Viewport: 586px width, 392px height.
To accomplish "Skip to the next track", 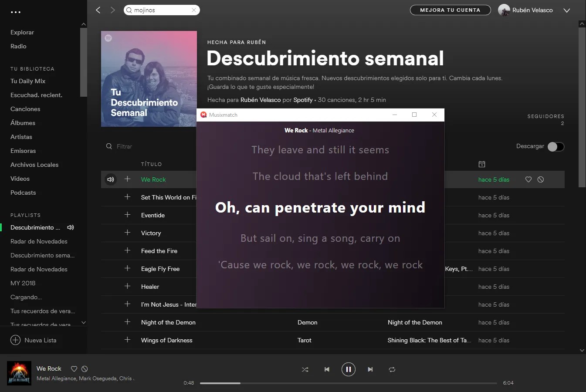I will (x=370, y=369).
